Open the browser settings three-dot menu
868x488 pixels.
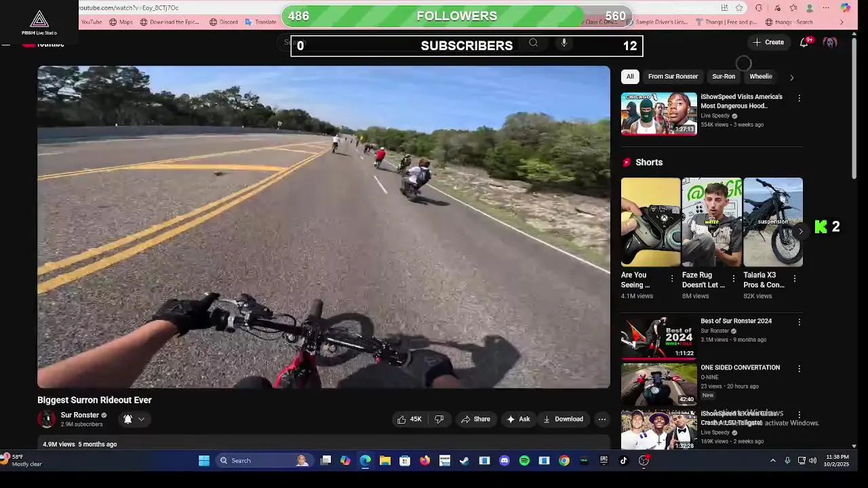click(826, 7)
